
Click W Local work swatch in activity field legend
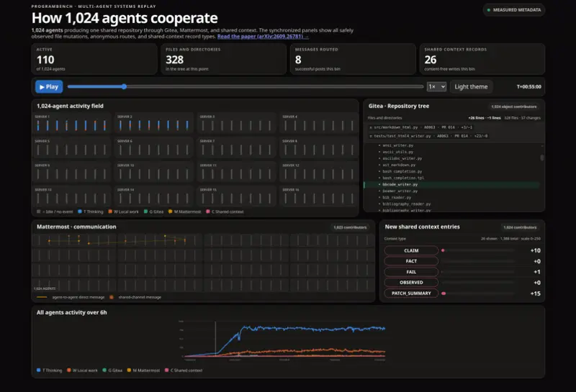pyautogui.click(x=110, y=211)
